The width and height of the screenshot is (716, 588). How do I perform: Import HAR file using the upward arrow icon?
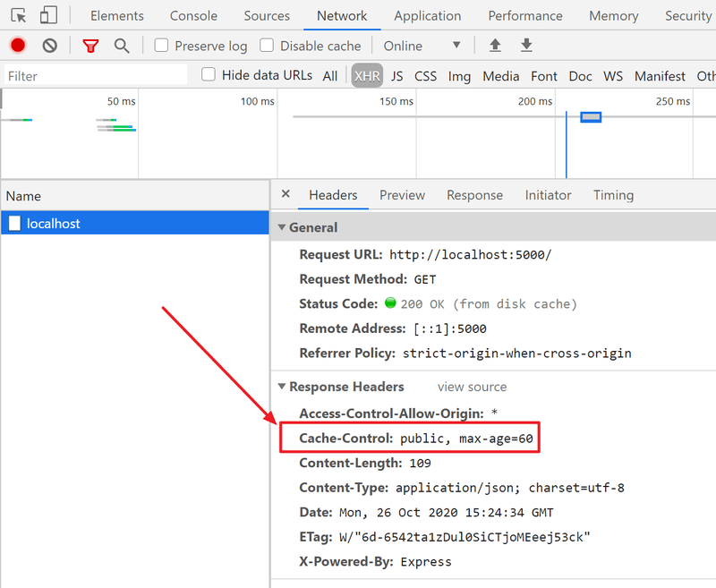[x=494, y=45]
